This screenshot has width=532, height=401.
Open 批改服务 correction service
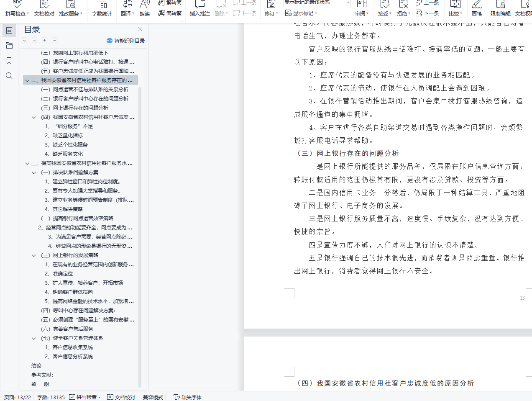pos(71,8)
